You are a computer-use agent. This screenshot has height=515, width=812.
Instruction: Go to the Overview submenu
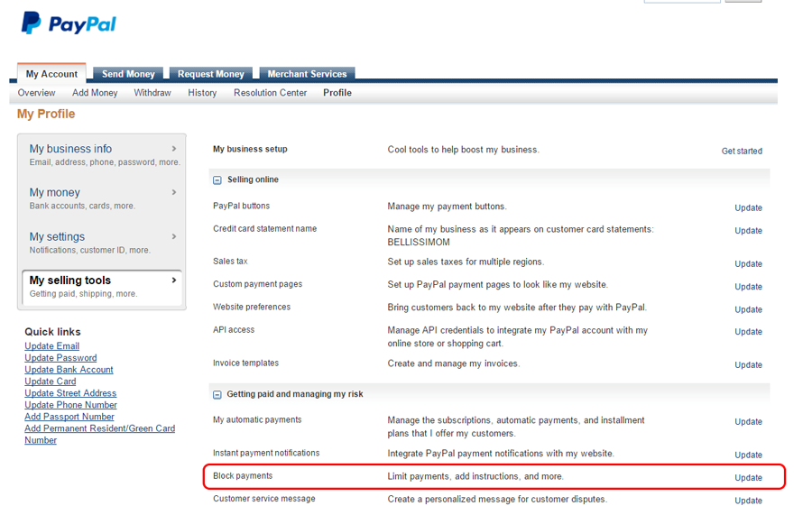click(36, 93)
